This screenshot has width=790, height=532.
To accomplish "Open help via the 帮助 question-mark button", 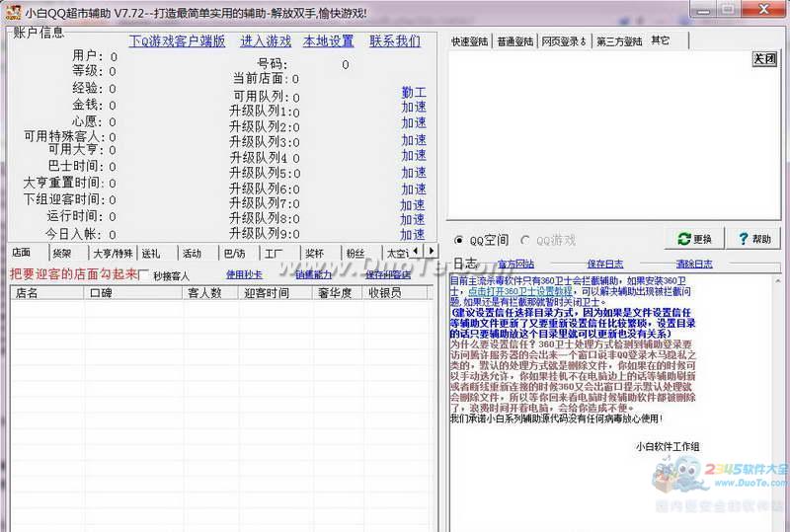I will tap(754, 239).
